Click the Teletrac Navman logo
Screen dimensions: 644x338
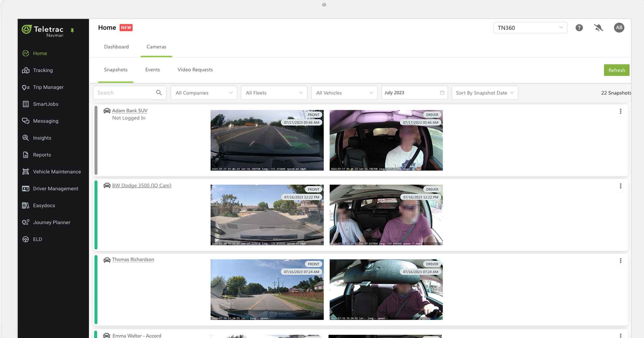click(x=42, y=31)
